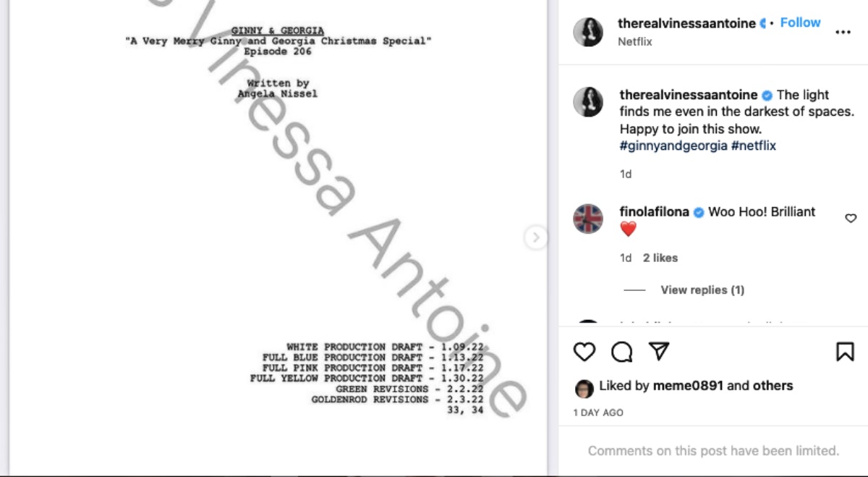Open three-dot more options menu
The width and height of the screenshot is (868, 477).
843,32
